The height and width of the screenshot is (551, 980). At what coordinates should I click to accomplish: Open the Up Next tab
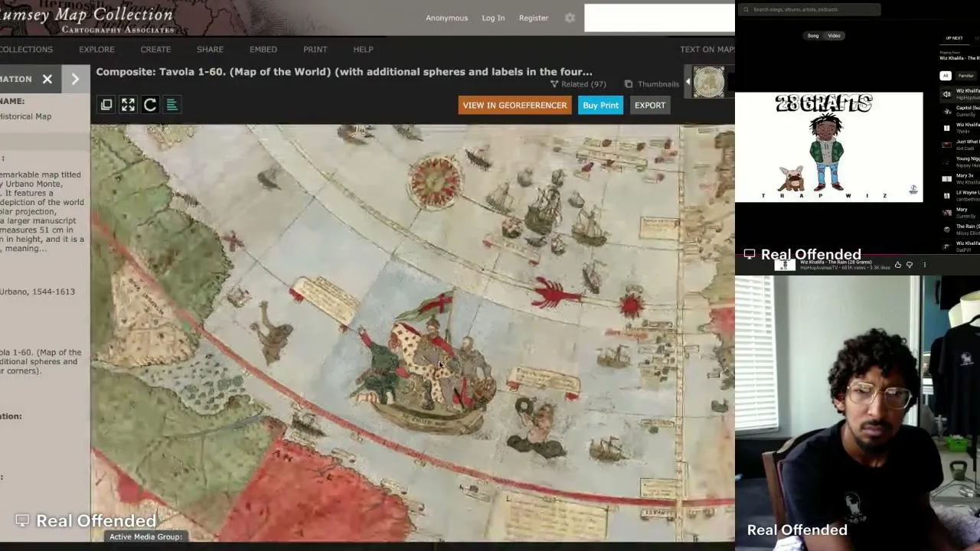pos(954,38)
